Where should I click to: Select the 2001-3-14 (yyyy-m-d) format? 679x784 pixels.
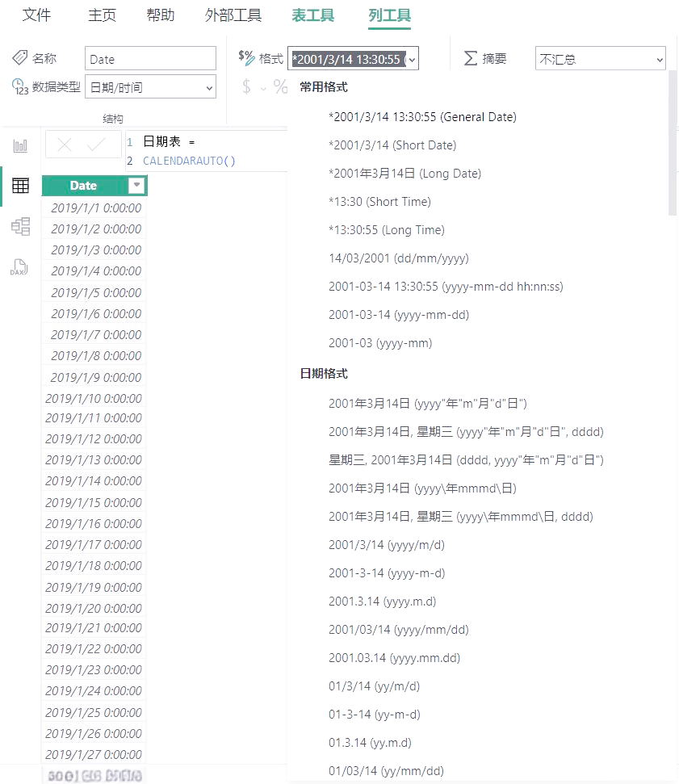(387, 573)
